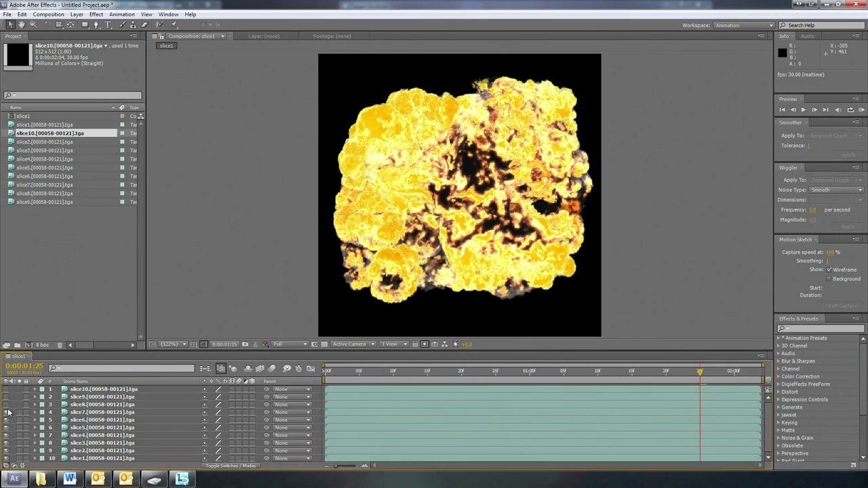Open the Animation menu
This screenshot has height=488, width=868.
[121, 14]
